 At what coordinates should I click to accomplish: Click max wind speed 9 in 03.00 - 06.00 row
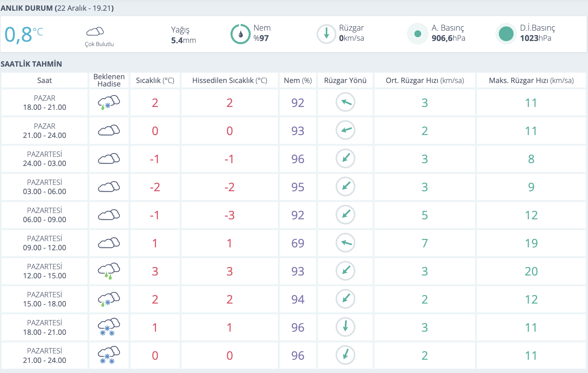pyautogui.click(x=531, y=187)
